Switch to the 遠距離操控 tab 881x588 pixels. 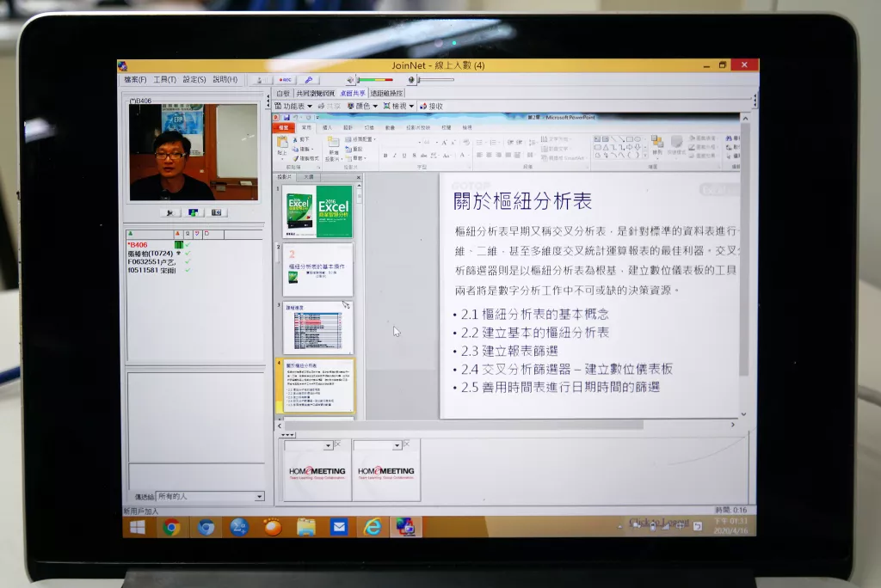pyautogui.click(x=386, y=93)
